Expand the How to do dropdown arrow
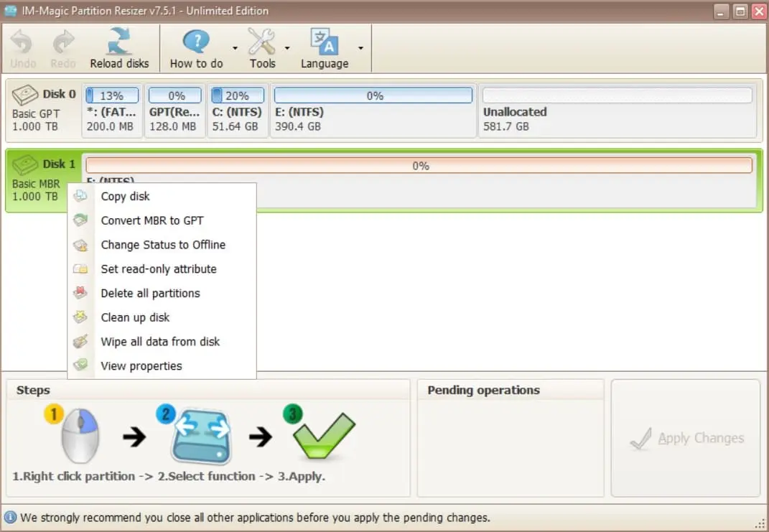This screenshot has width=769, height=532. 235,48
